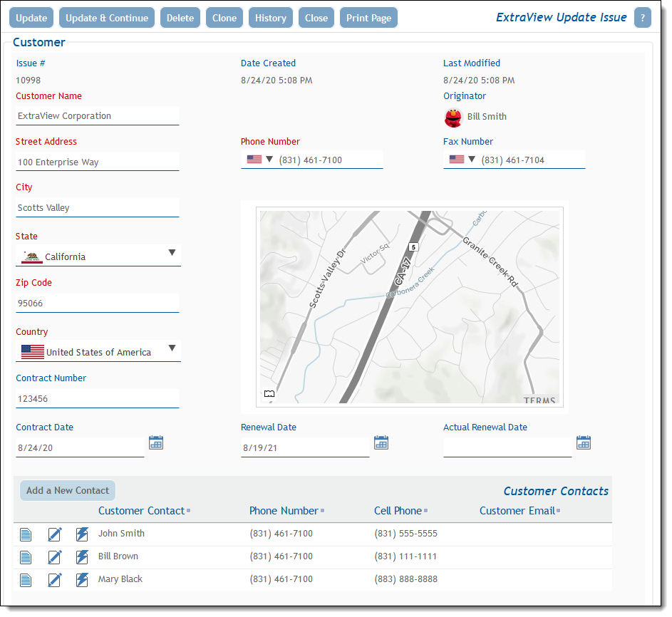Quick edit Bill Brown using the lightning icon

pyautogui.click(x=82, y=557)
